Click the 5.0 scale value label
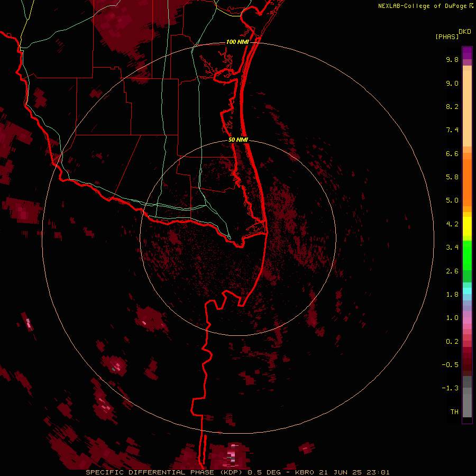The height and width of the screenshot is (476, 476). tap(452, 200)
